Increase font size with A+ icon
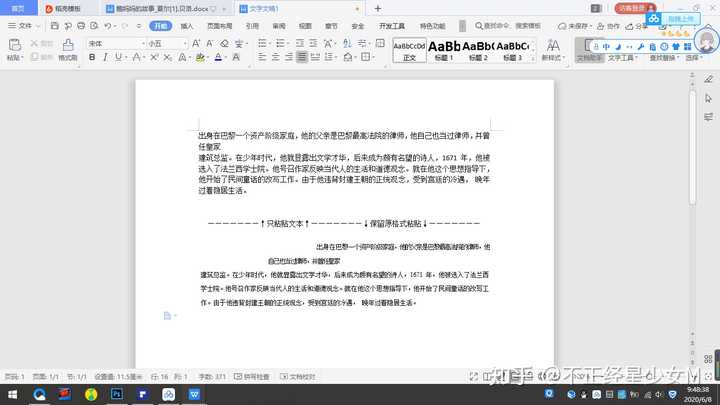Screen dimensions: 720x405 click(196, 43)
